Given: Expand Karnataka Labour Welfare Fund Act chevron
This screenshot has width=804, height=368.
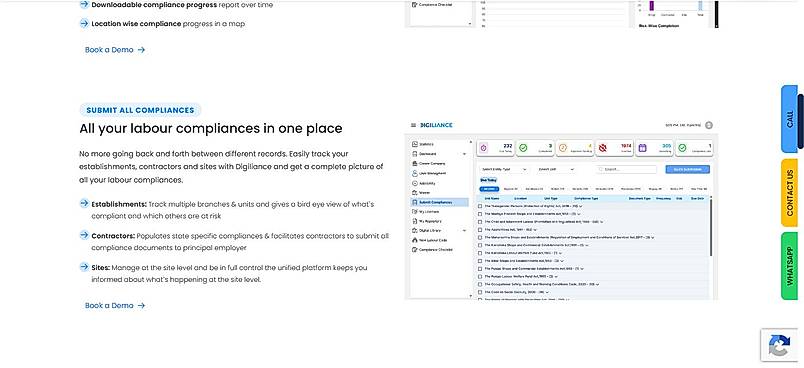Looking at the screenshot, I should pyautogui.click(x=560, y=253).
